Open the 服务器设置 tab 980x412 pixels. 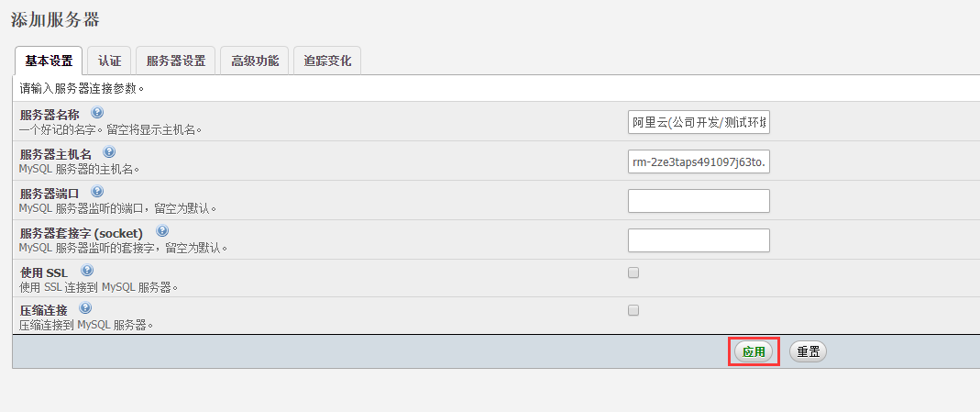click(176, 61)
